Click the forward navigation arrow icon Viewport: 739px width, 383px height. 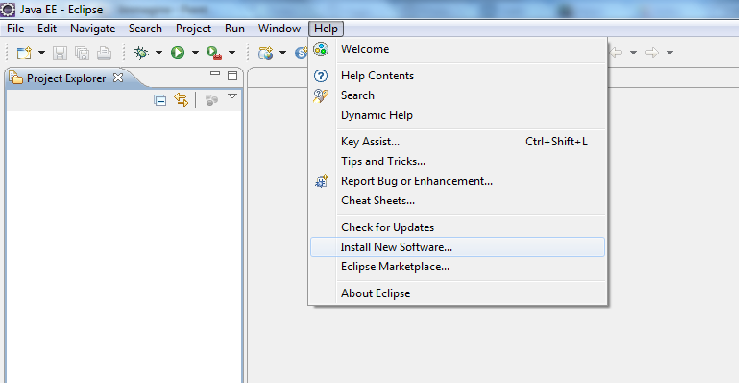pyautogui.click(x=652, y=52)
